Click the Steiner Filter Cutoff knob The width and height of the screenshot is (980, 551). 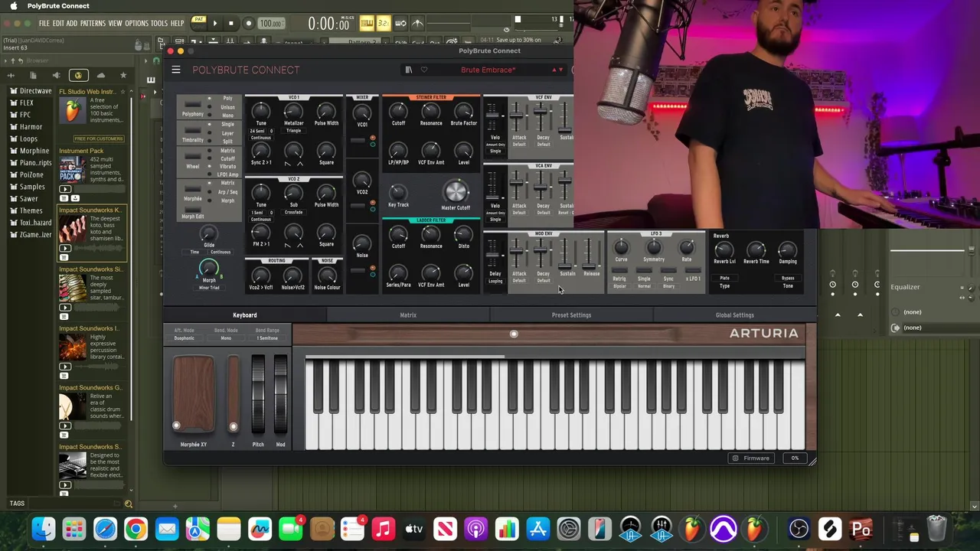(398, 110)
